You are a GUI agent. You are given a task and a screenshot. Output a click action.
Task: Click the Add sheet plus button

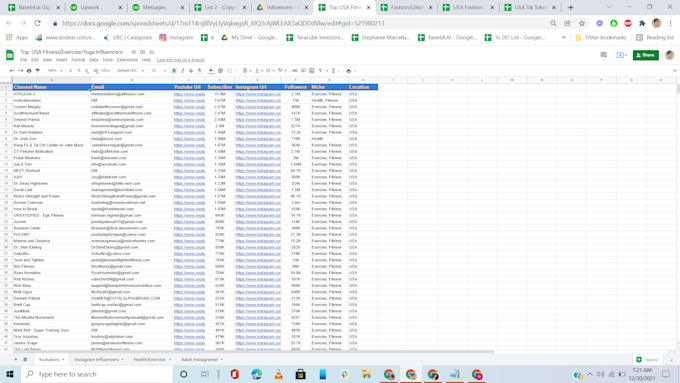click(16, 360)
